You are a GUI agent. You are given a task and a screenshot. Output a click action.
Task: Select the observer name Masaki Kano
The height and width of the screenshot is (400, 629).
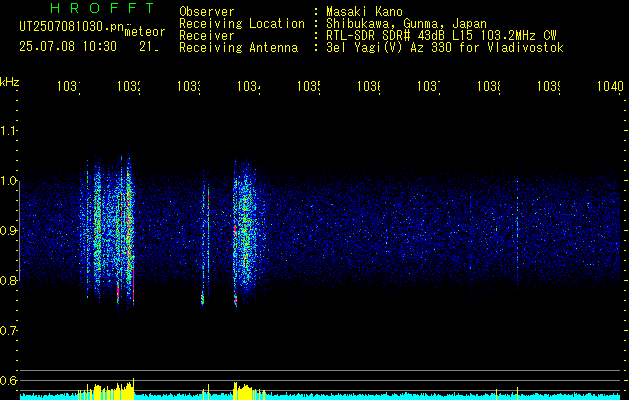[x=364, y=11]
